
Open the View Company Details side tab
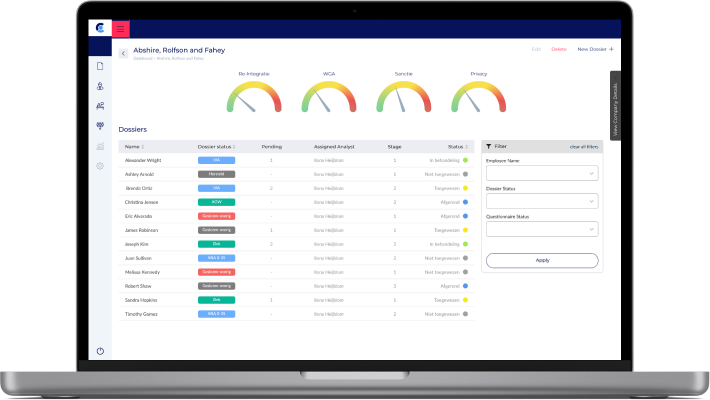coord(615,106)
